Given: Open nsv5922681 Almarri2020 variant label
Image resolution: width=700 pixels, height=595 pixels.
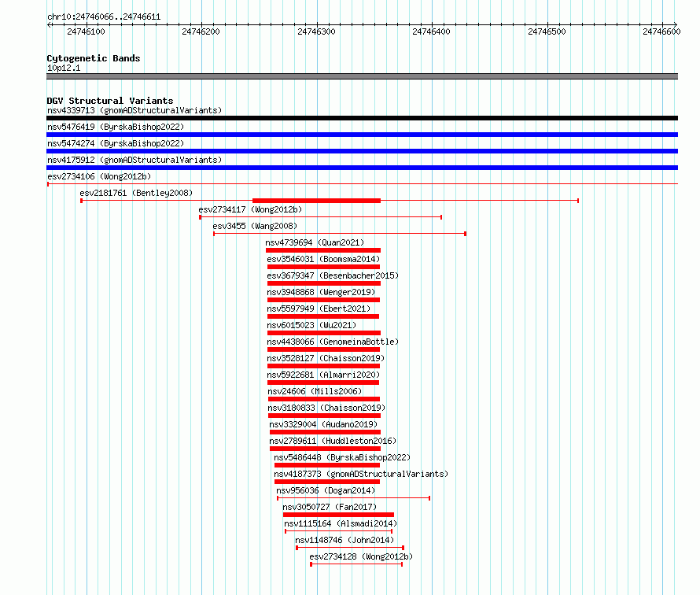Looking at the screenshot, I should pyautogui.click(x=323, y=375).
